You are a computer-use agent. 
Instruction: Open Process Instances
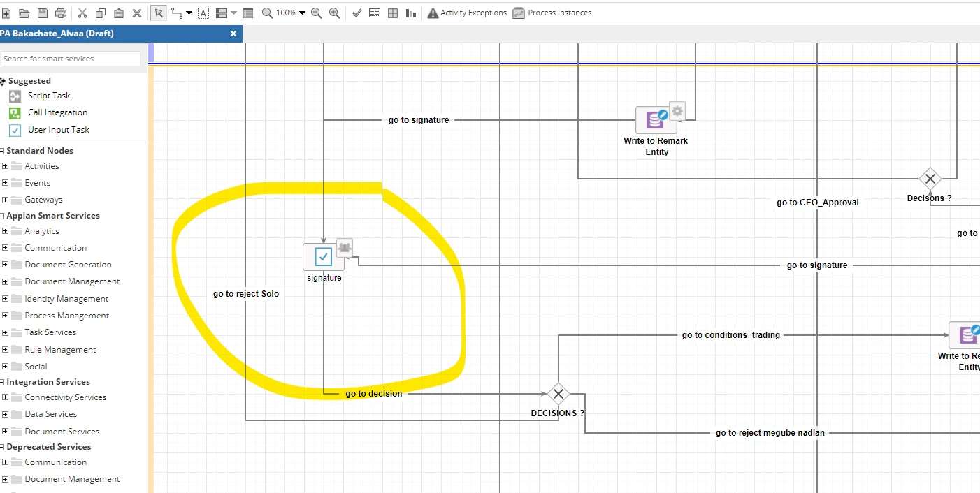[x=552, y=13]
